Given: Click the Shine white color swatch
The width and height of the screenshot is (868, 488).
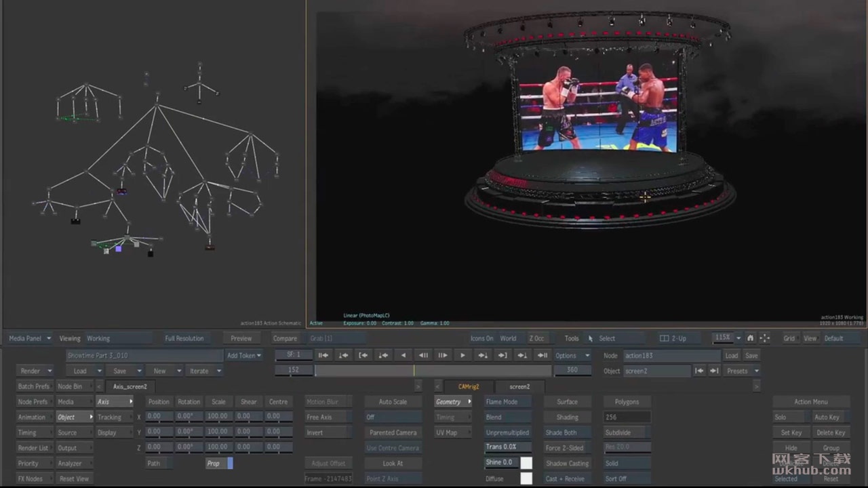Looking at the screenshot, I should click(526, 463).
